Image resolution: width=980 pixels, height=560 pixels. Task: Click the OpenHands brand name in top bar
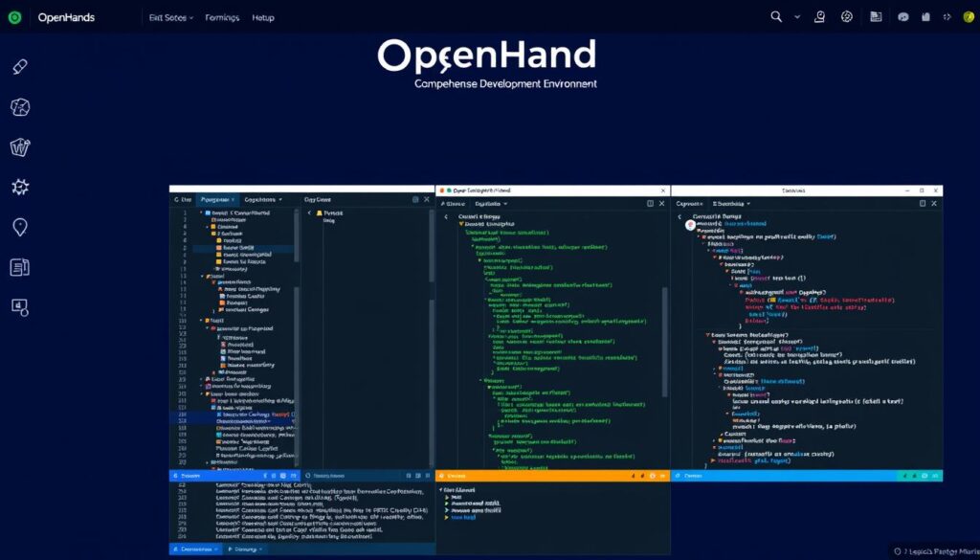pyautogui.click(x=66, y=17)
